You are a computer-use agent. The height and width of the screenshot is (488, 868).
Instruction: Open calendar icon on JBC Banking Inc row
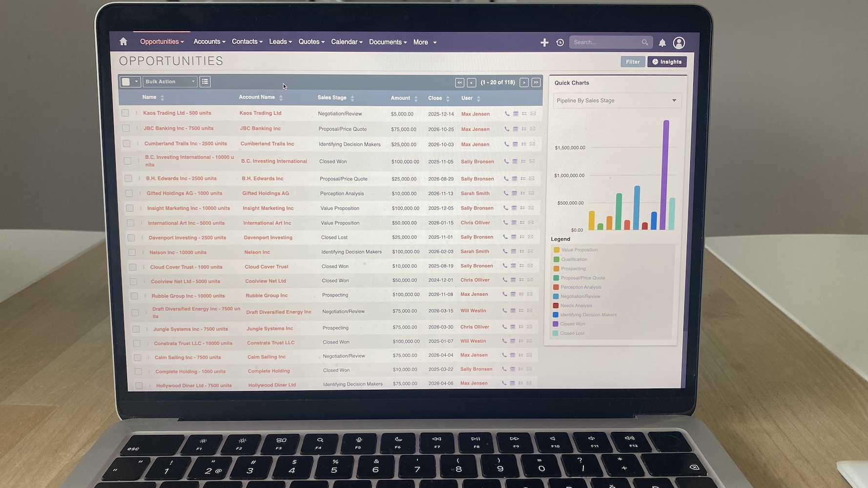(x=515, y=129)
